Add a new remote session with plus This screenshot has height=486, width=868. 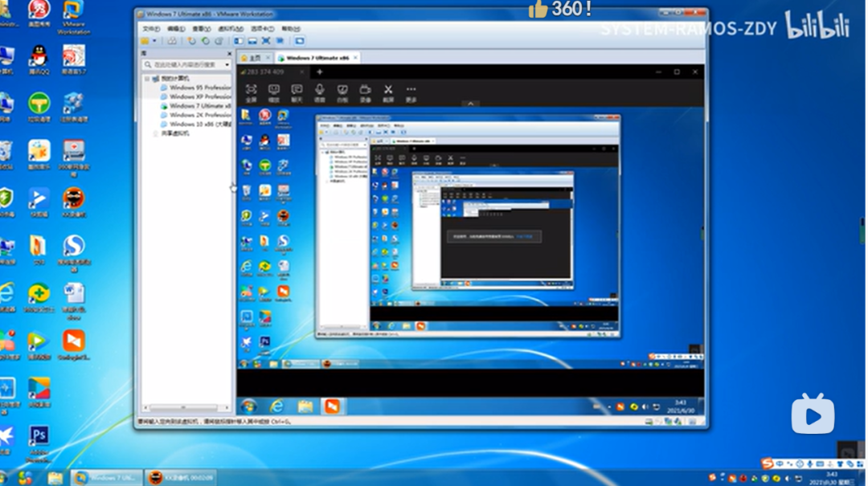tap(319, 72)
